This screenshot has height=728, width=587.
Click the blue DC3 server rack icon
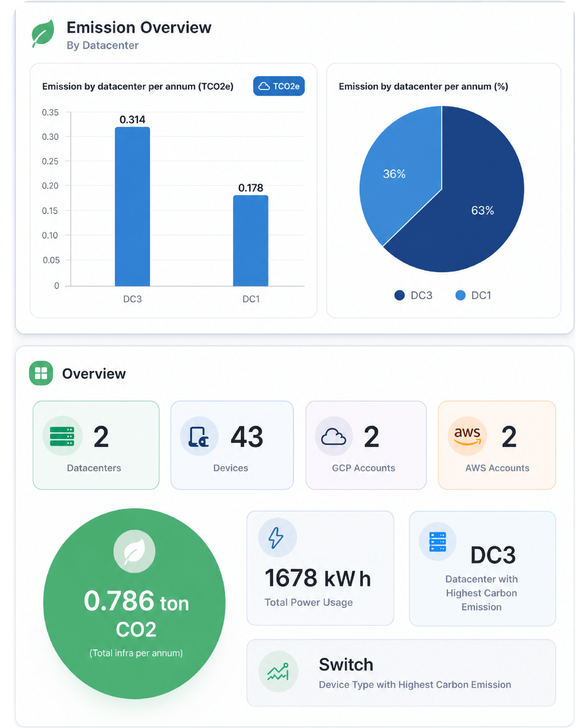point(437,542)
